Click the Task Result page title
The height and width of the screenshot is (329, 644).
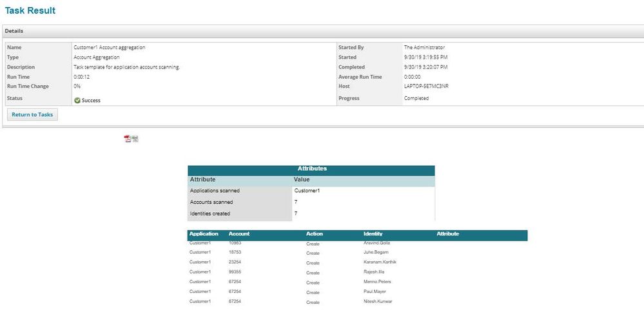coord(30,11)
